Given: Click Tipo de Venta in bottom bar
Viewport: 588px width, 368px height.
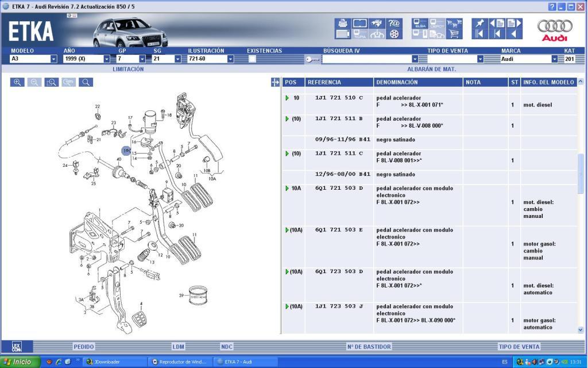Looking at the screenshot, I should coord(519,347).
